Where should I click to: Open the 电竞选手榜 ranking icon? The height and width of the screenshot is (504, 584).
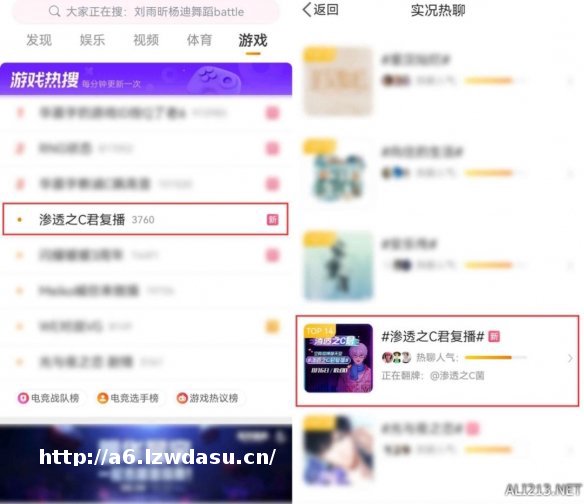click(102, 398)
